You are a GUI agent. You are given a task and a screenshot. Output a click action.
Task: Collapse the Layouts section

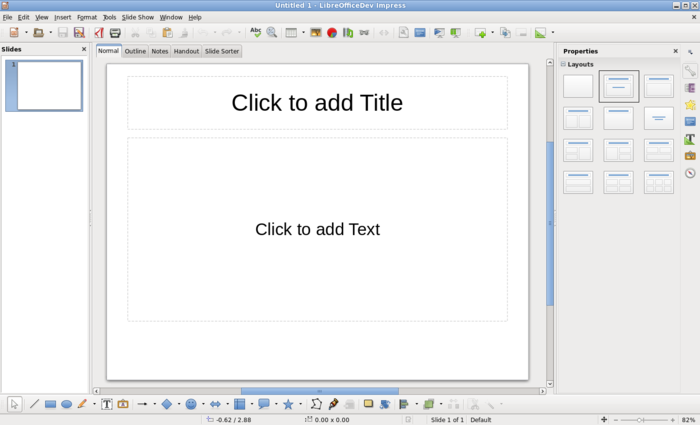[x=563, y=64]
